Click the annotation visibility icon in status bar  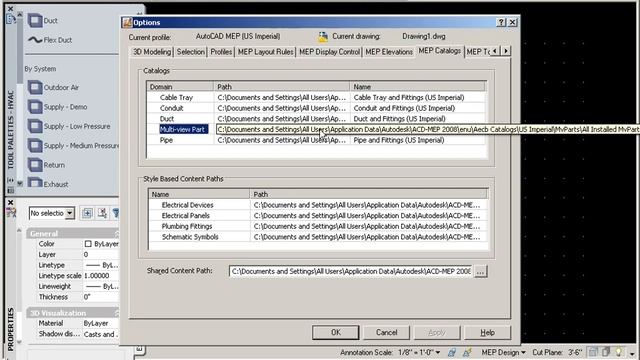tap(451, 352)
